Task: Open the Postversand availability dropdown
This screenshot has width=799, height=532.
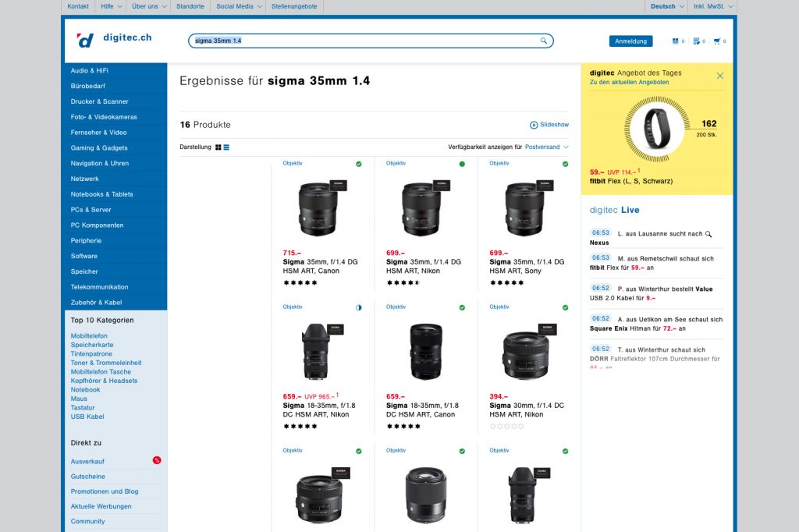Action: click(547, 147)
